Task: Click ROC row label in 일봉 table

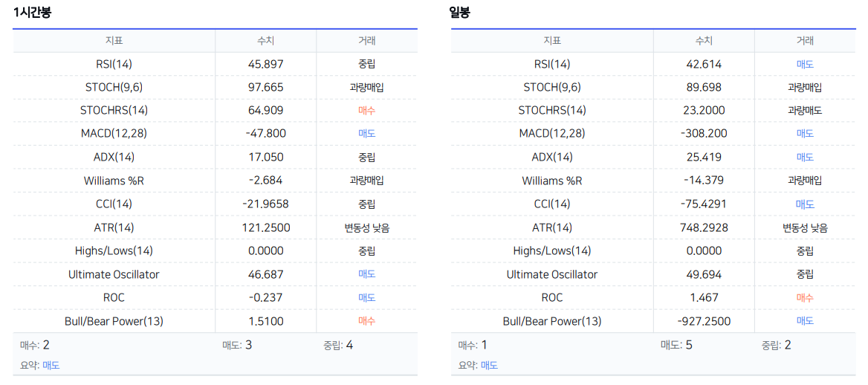Action: [x=552, y=297]
